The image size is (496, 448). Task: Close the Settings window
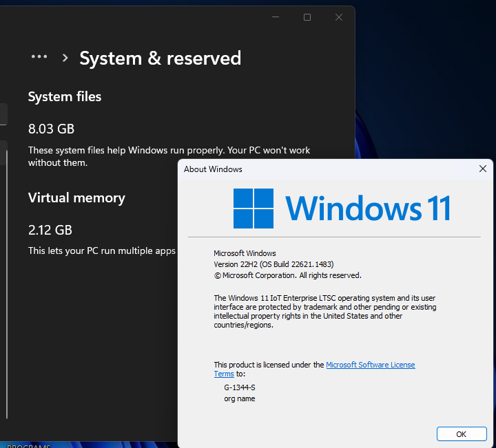click(339, 17)
